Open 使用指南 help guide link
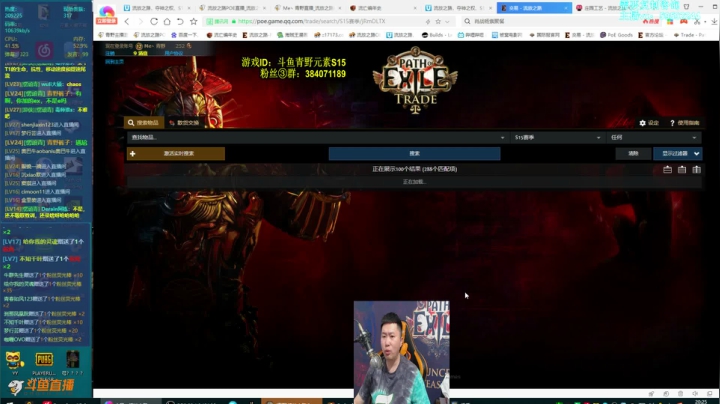720x404 pixels. 685,123
